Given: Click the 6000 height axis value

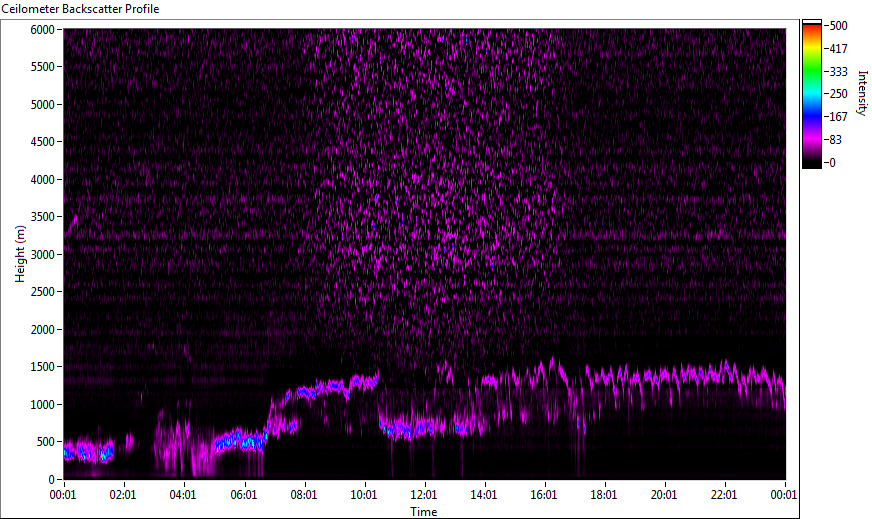Looking at the screenshot, I should point(42,29).
